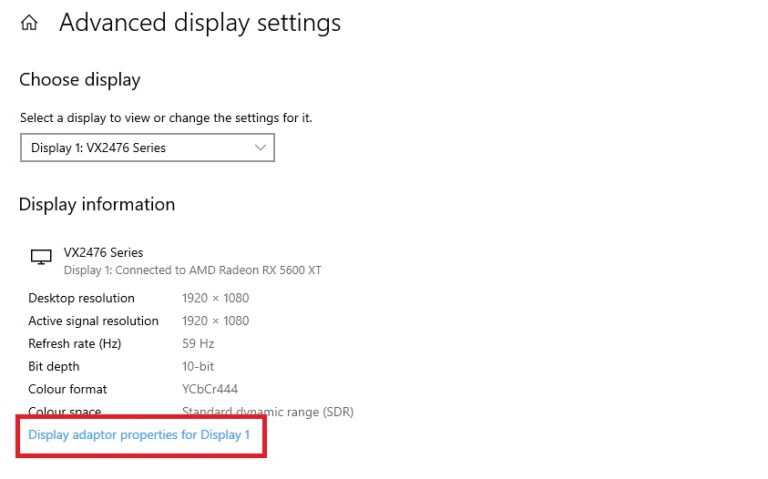Screen dimensions: 768x479
Task: Select the Desktop resolution label
Action: tap(81, 298)
